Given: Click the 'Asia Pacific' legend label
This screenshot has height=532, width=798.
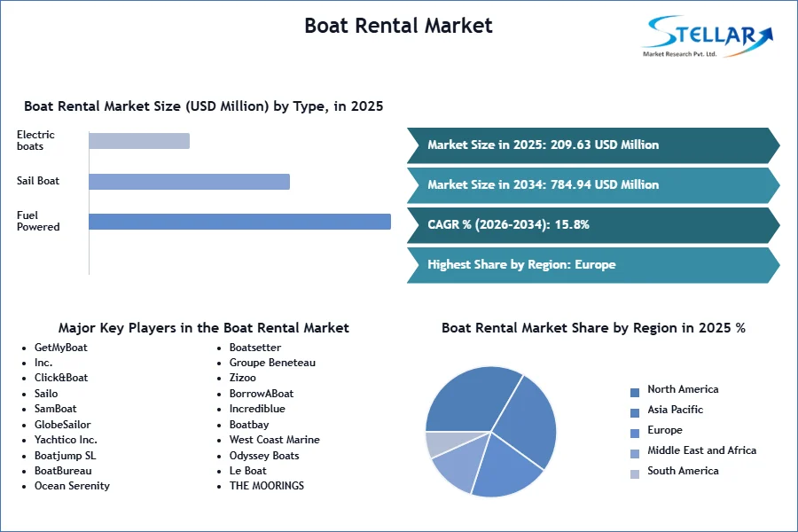Looking at the screenshot, I should (x=675, y=410).
